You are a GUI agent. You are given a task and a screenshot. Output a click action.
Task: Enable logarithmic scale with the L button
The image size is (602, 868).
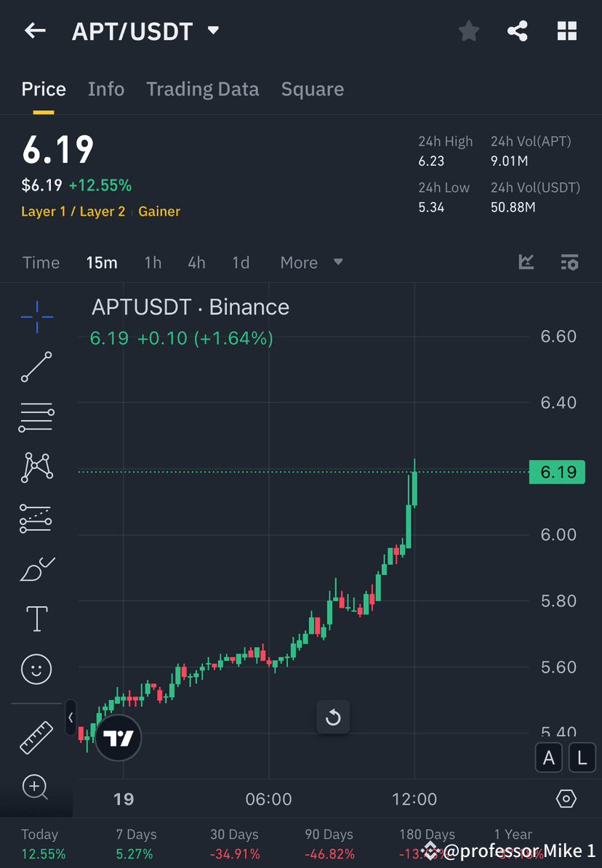582,758
